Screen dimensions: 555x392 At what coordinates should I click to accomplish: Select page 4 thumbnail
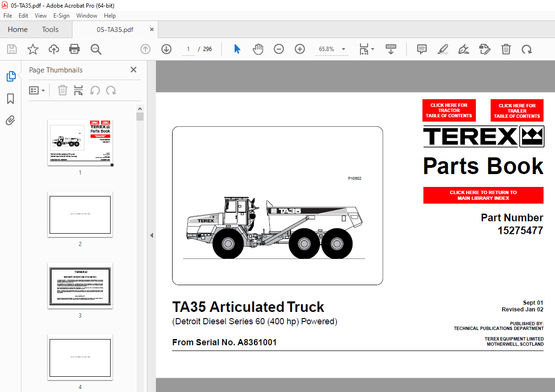point(81,357)
